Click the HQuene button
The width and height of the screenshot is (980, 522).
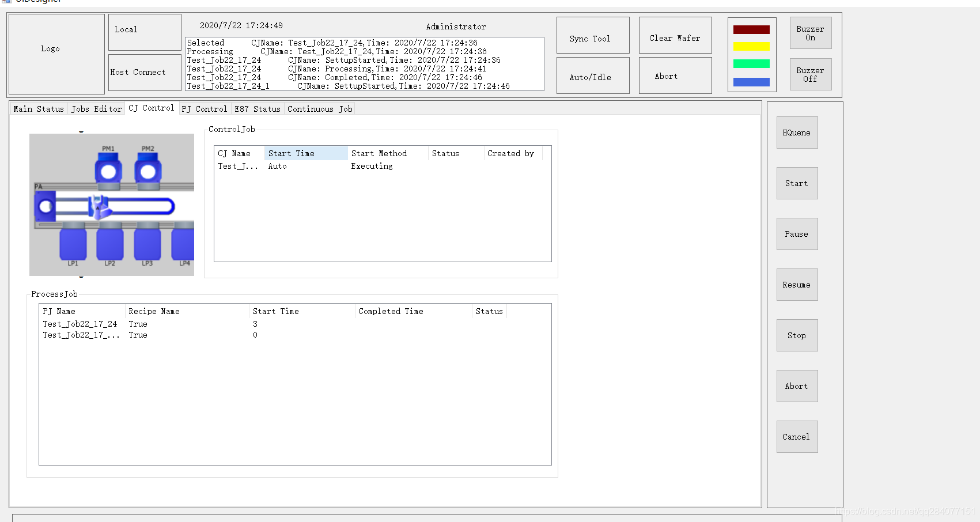tap(797, 133)
